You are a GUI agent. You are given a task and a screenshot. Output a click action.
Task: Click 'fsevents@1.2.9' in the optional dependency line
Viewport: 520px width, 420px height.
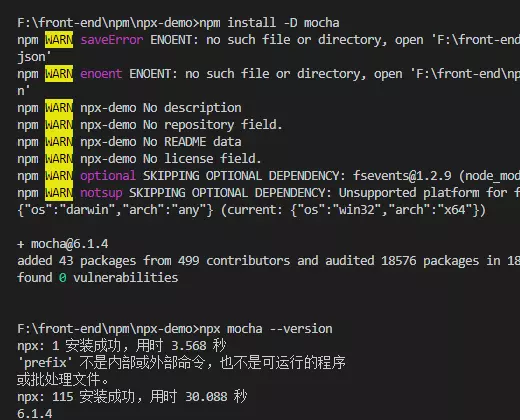402,176
